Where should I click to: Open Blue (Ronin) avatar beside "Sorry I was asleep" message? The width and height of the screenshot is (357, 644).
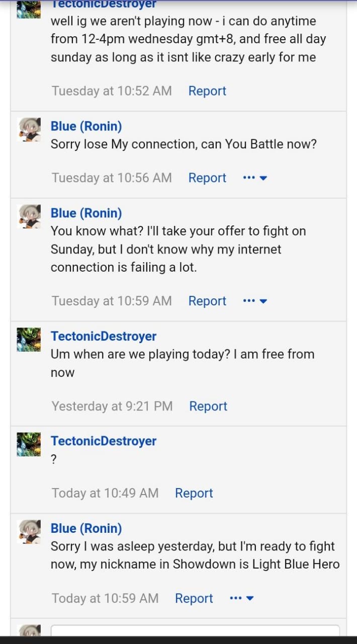(x=29, y=532)
